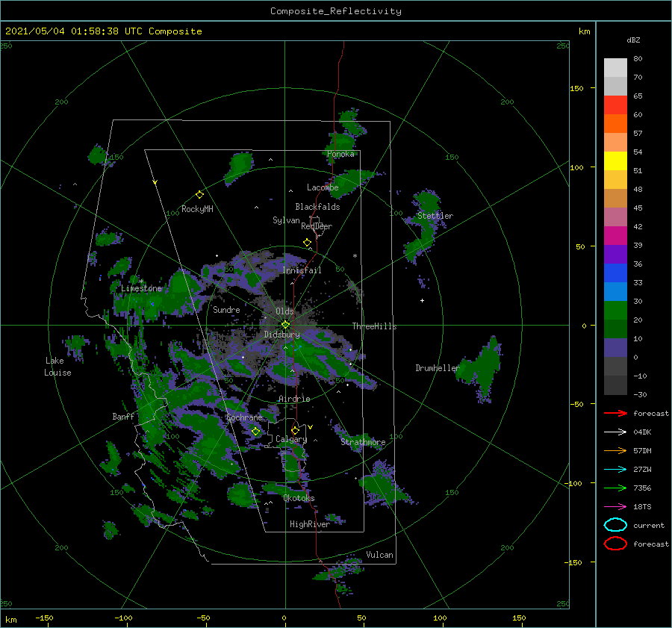
Task: Click the white 04DK arrow icon
Action: pos(615,432)
